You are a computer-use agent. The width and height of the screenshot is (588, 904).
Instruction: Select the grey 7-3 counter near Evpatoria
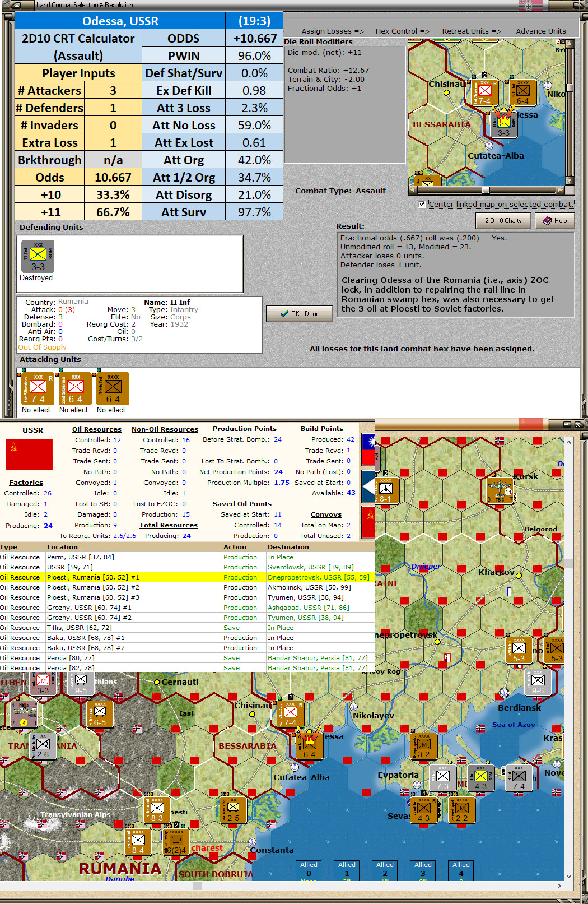coord(442,777)
